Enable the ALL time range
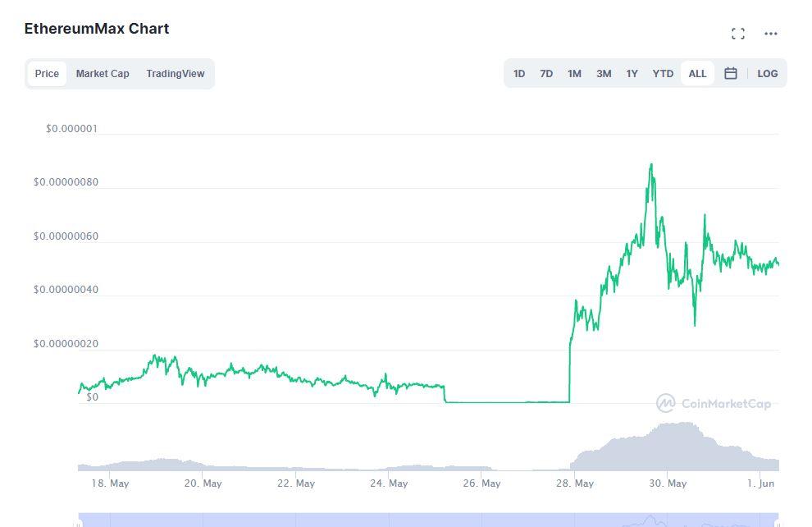This screenshot has height=527, width=812. click(697, 73)
